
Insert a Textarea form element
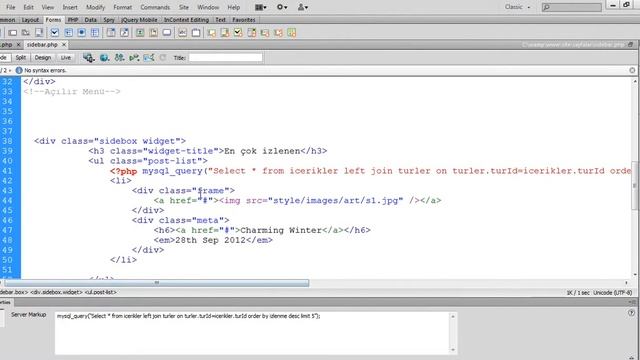(39, 33)
